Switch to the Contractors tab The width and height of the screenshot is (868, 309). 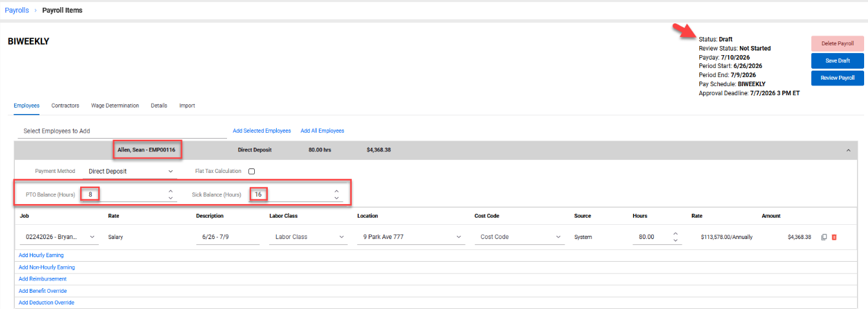click(x=65, y=106)
